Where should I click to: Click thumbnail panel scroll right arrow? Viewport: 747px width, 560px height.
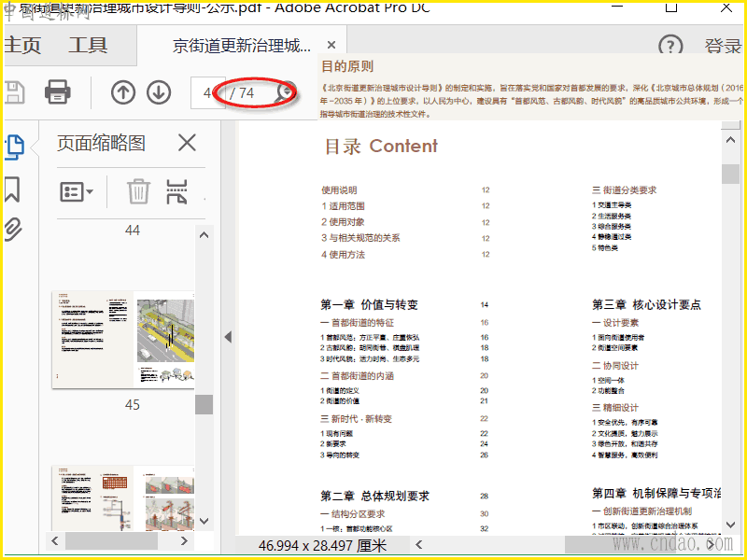[184, 541]
